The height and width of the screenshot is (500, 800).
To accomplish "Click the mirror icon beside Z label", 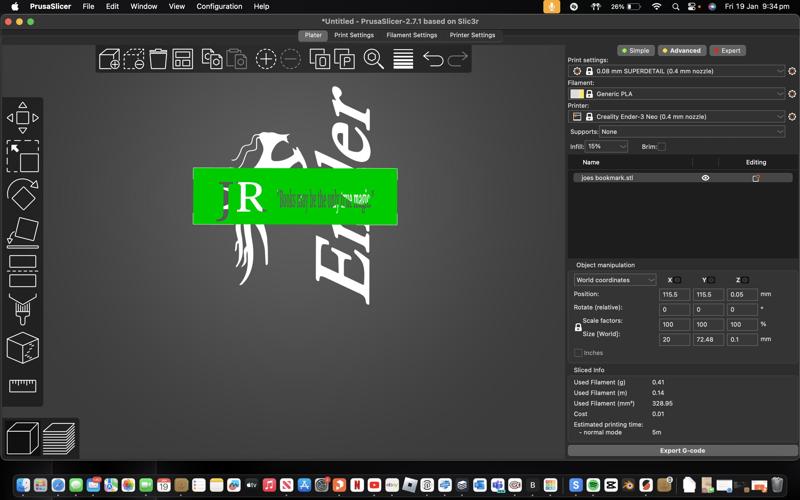I will (x=745, y=280).
